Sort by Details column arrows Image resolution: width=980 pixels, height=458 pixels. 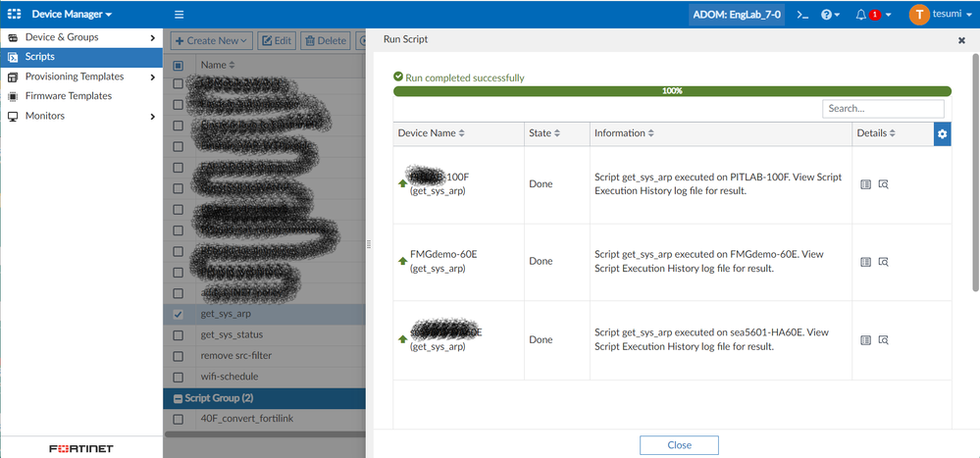893,133
